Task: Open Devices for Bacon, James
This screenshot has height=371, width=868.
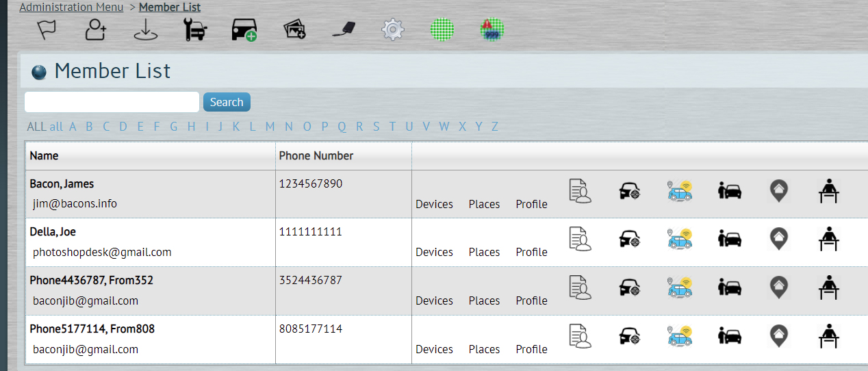Action: tap(434, 204)
